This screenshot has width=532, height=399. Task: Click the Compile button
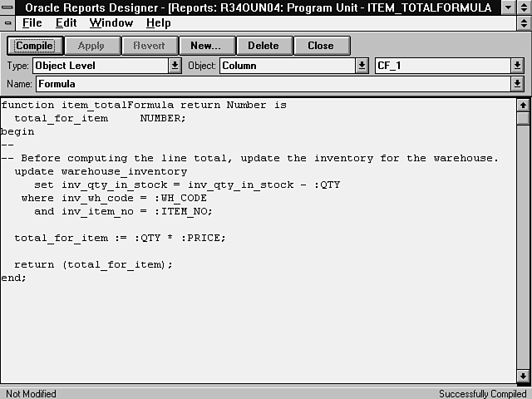34,46
